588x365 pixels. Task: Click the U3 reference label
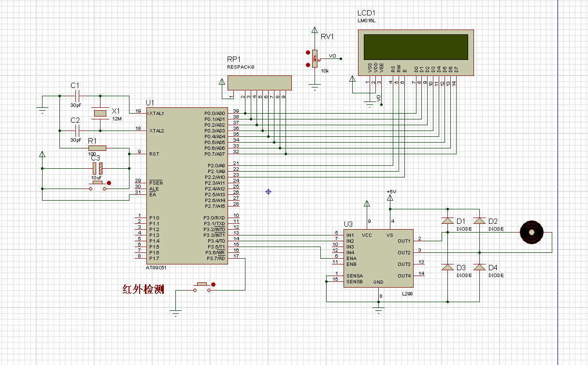348,224
